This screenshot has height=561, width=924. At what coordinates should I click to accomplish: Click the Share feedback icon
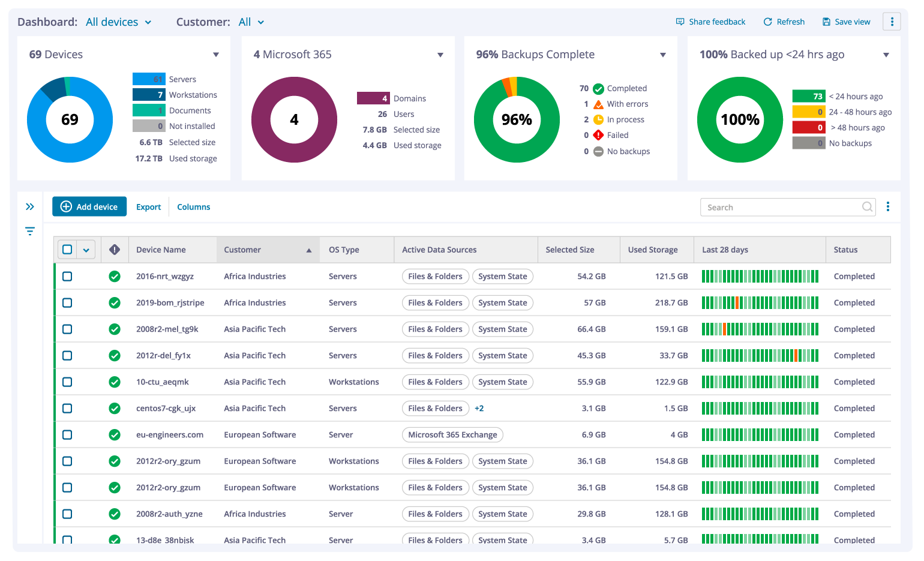[x=680, y=22]
